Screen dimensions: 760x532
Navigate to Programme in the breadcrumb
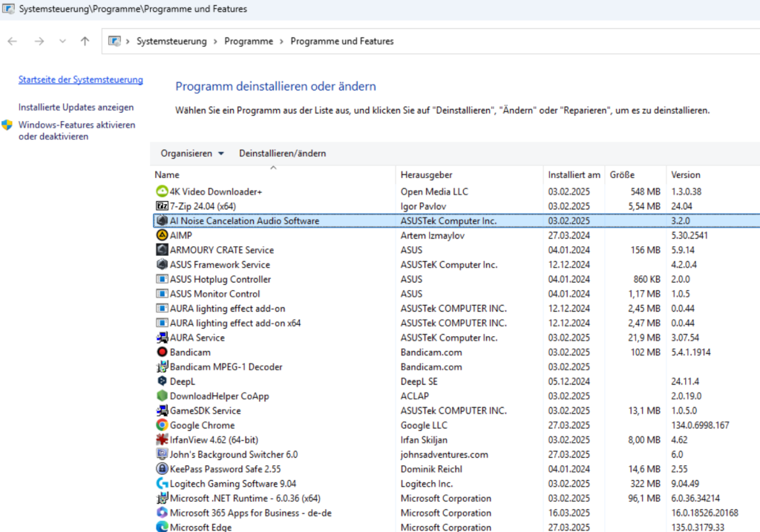[x=247, y=41]
